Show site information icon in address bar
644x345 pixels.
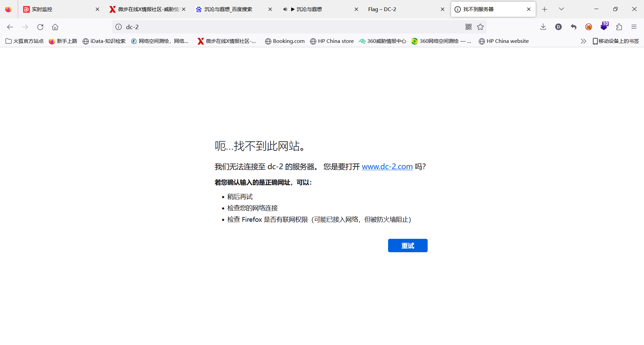pos(119,27)
